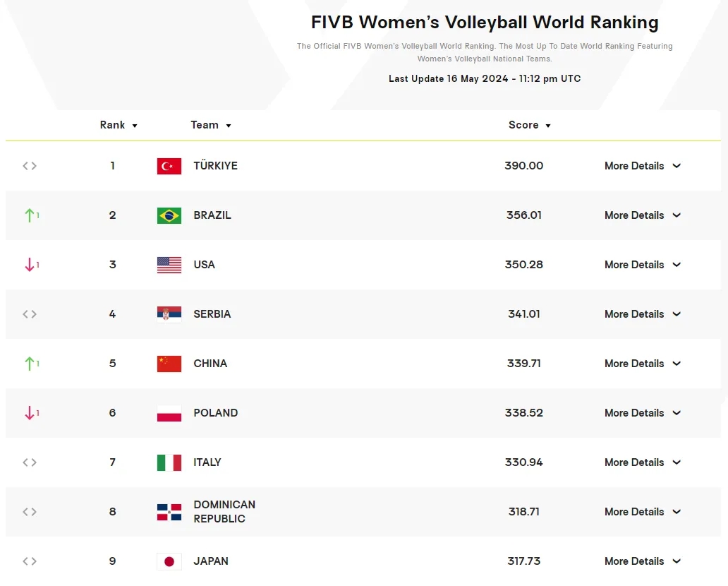This screenshot has height=586, width=728.
Task: Sort the table by Score column
Action: 529,125
